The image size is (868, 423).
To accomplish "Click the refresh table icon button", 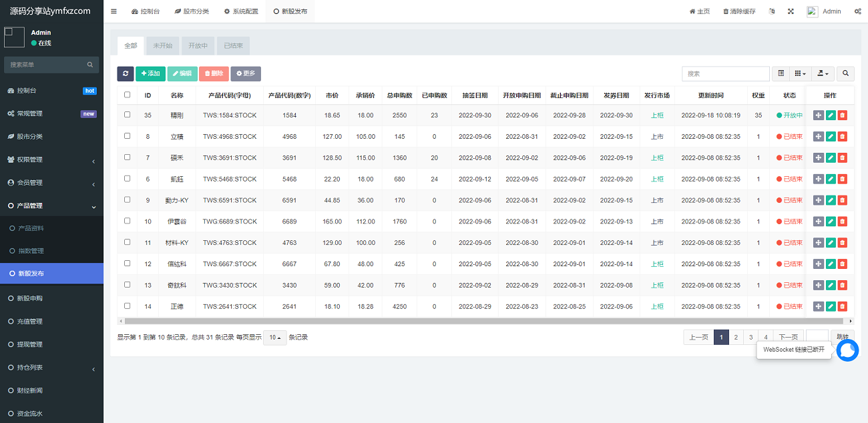I will [125, 73].
